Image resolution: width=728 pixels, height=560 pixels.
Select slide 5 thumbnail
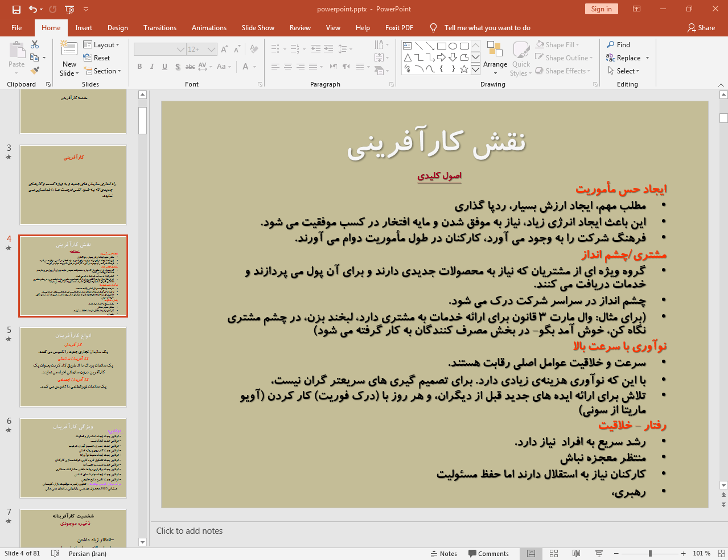click(x=73, y=367)
